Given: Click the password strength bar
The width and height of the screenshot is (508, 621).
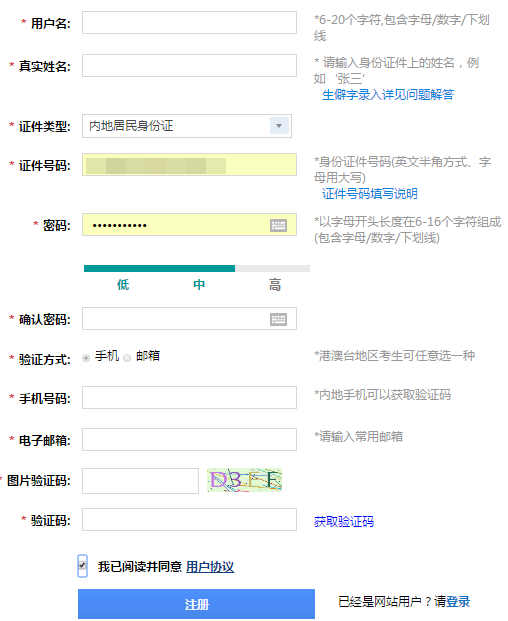Looking at the screenshot, I should (197, 269).
